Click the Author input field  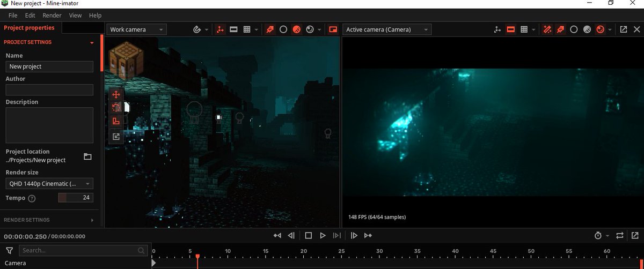pyautogui.click(x=49, y=89)
